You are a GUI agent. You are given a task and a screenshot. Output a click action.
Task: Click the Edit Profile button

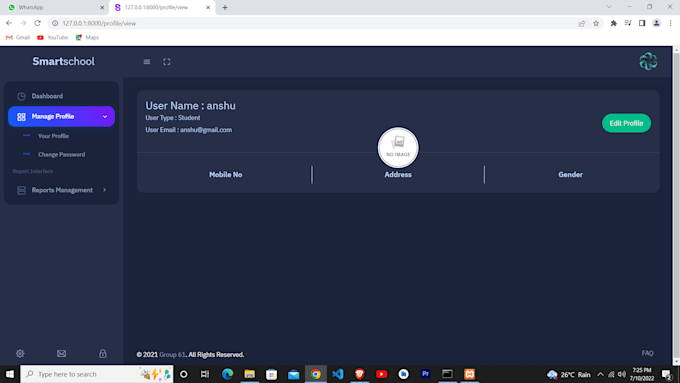point(626,123)
